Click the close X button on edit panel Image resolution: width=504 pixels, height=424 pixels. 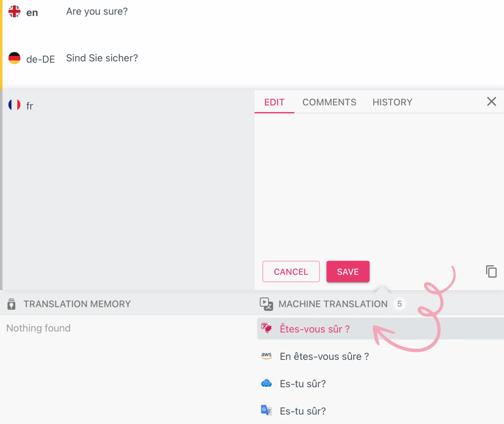pos(491,101)
